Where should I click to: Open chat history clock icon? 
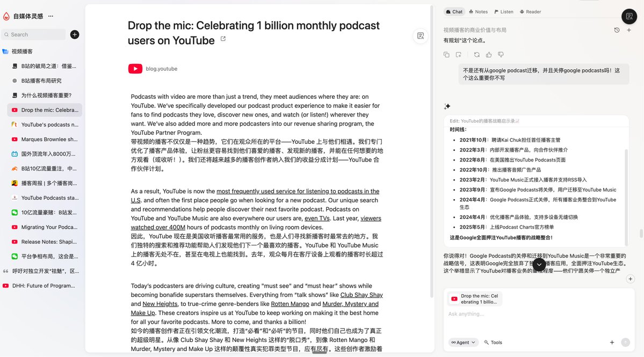point(617,30)
